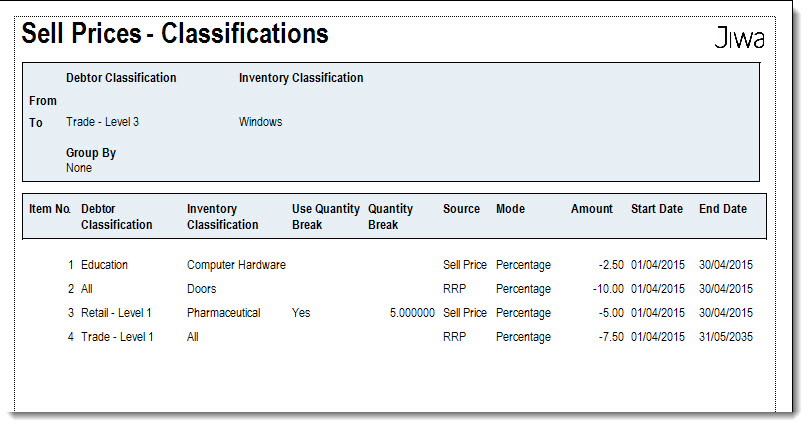Select the Trade - Level 1 cell
The width and height of the screenshot is (808, 427).
point(117,337)
